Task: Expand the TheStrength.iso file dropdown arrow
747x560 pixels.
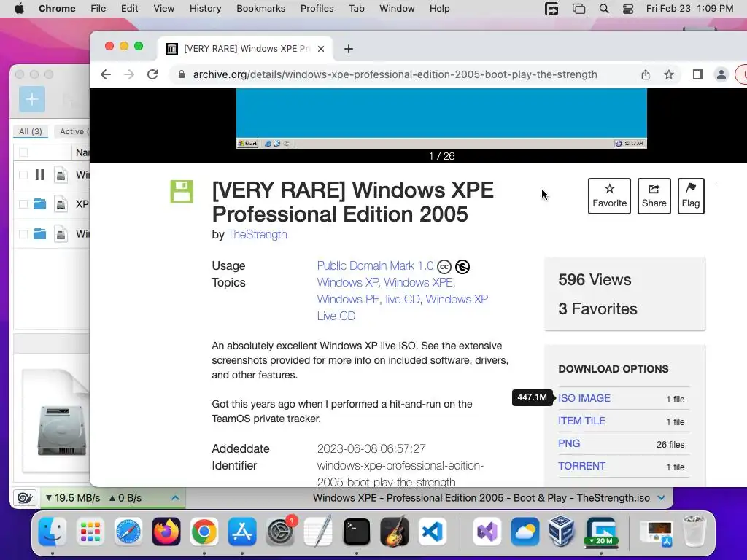Action: point(661,498)
